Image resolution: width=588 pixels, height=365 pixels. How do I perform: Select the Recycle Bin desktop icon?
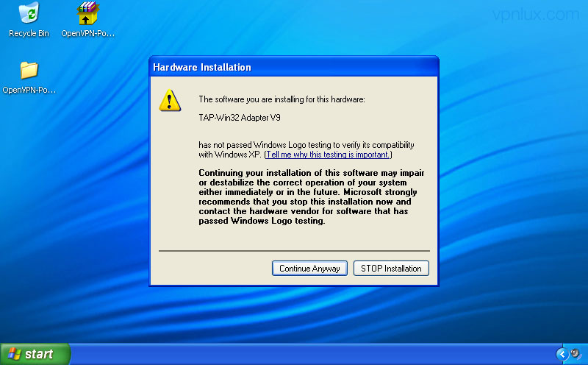tap(29, 20)
